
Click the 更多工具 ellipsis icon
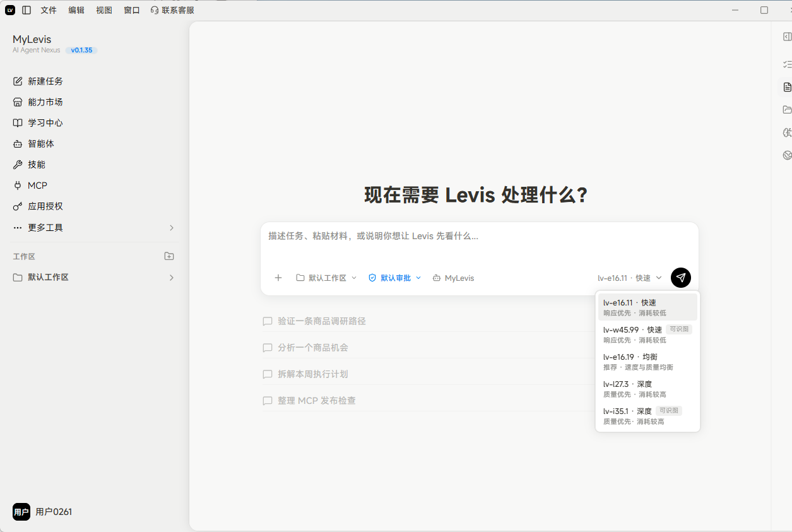[x=18, y=227]
